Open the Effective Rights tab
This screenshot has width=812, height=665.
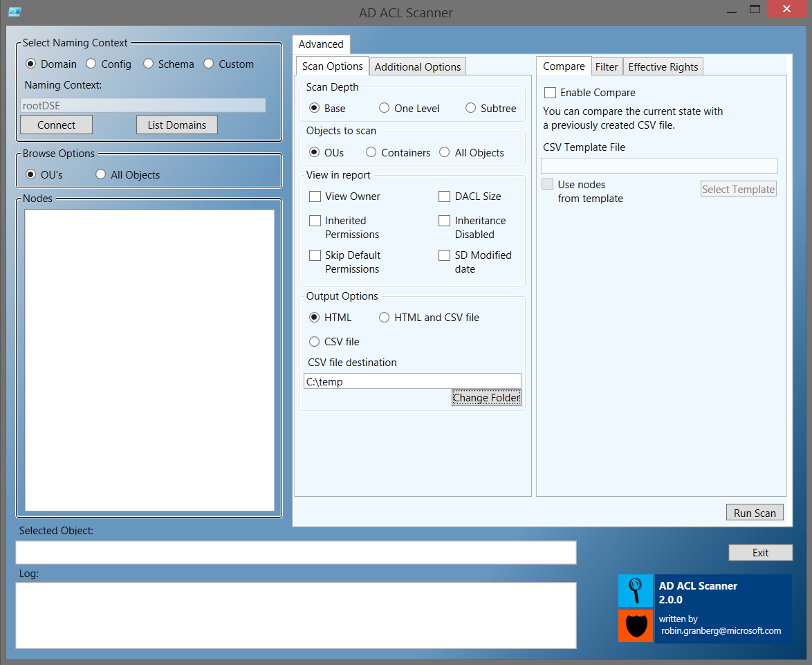pyautogui.click(x=662, y=66)
